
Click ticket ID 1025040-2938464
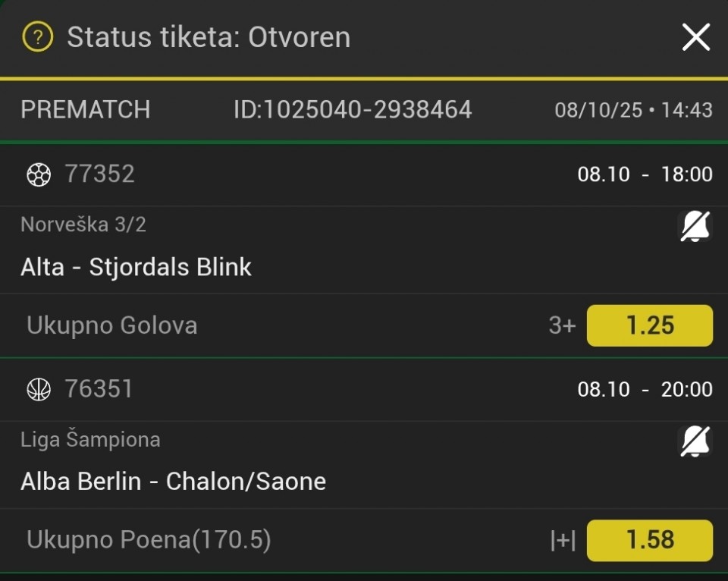point(353,110)
